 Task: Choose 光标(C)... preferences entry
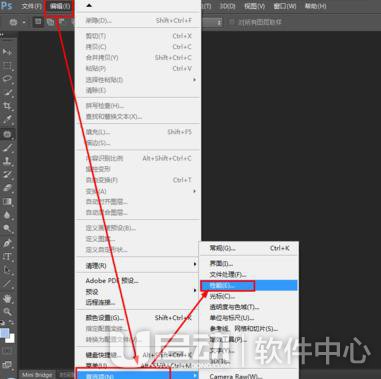tap(249, 296)
